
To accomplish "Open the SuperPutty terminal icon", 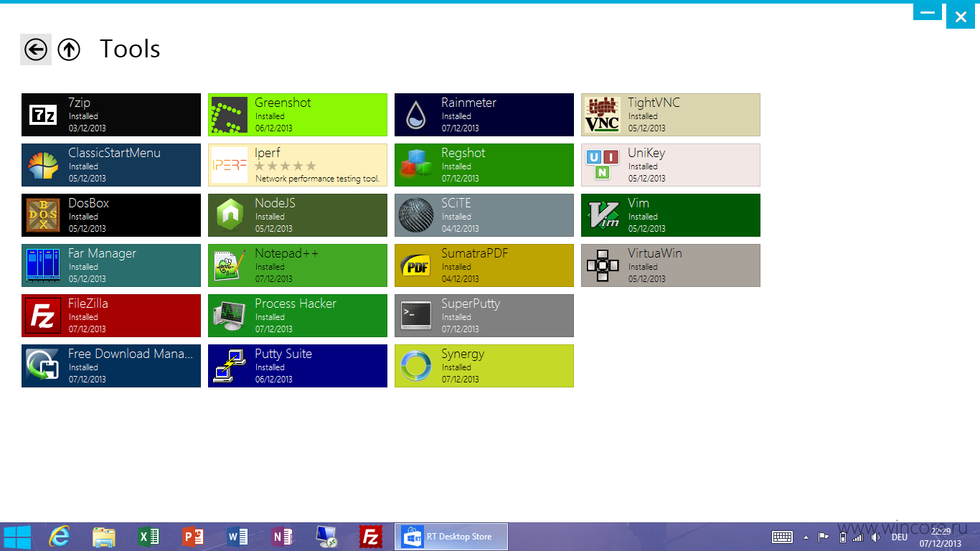I will (416, 316).
